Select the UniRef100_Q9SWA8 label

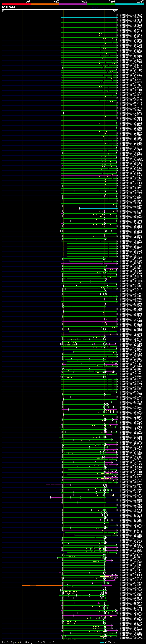131,128
